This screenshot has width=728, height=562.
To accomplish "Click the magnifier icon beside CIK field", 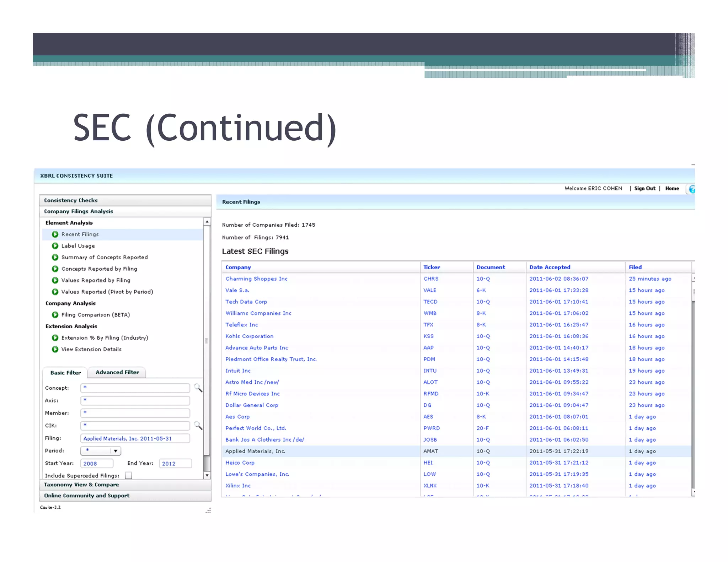I will coord(198,425).
